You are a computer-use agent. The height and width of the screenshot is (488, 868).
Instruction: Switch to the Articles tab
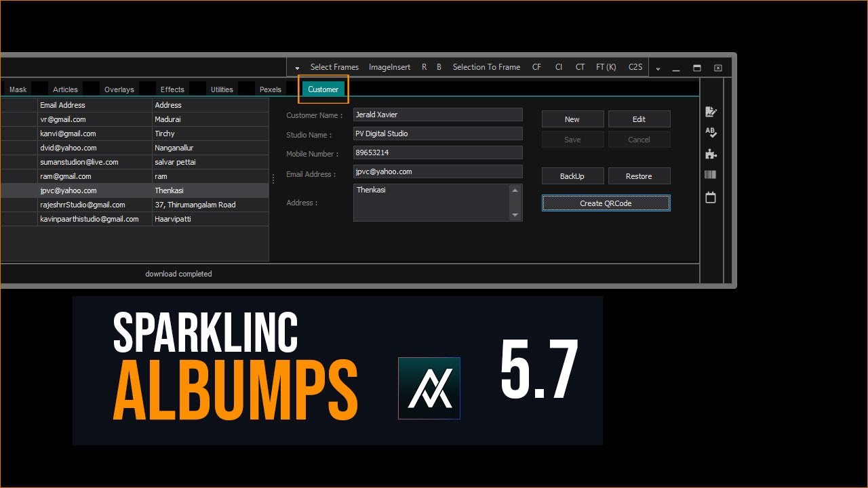(x=65, y=89)
